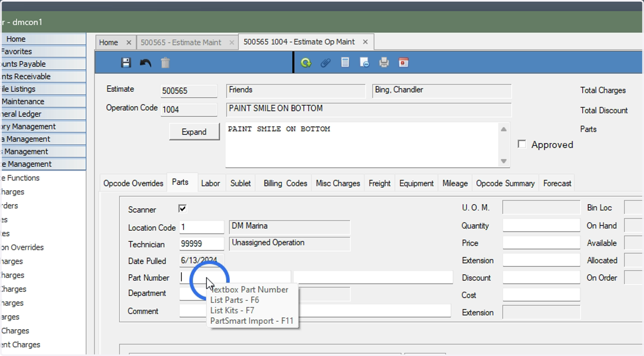The width and height of the screenshot is (644, 356).
Task: Click the green Refresh icon
Action: (x=306, y=63)
